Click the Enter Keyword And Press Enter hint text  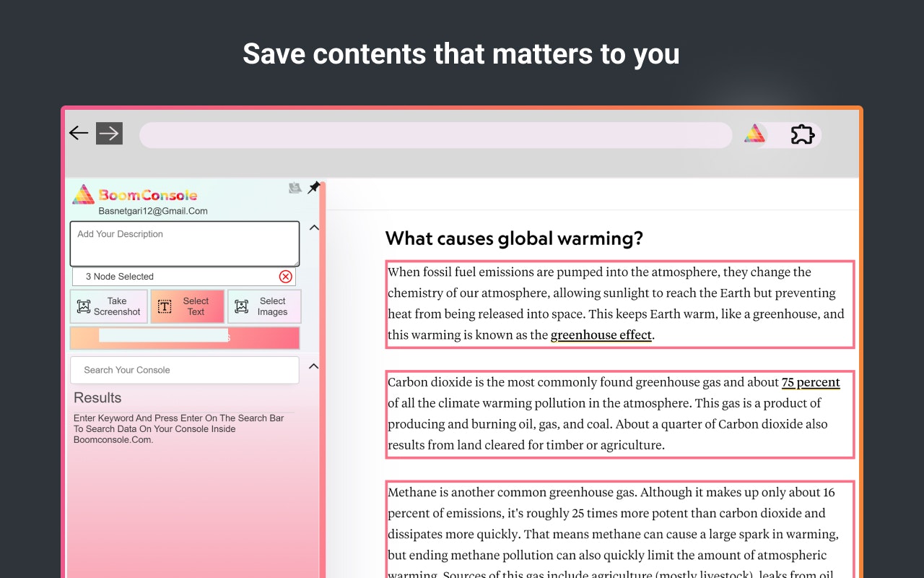pyautogui.click(x=179, y=428)
